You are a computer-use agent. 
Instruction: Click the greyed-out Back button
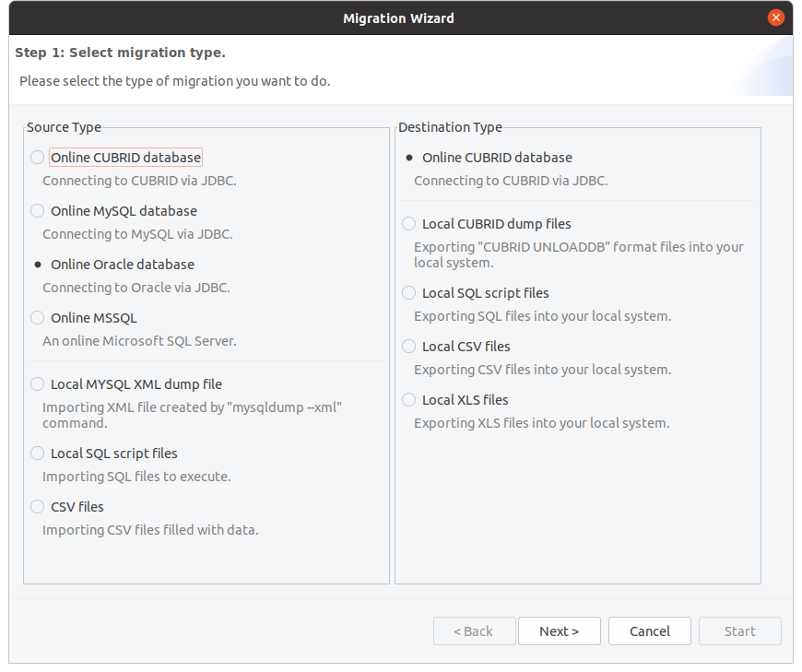(x=473, y=631)
